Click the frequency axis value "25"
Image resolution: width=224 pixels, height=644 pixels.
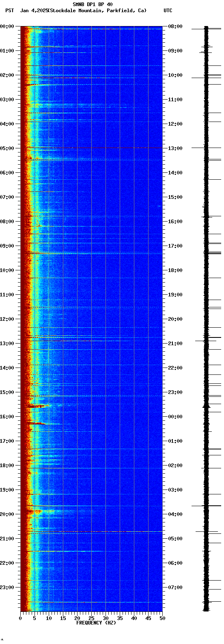coord(91,618)
